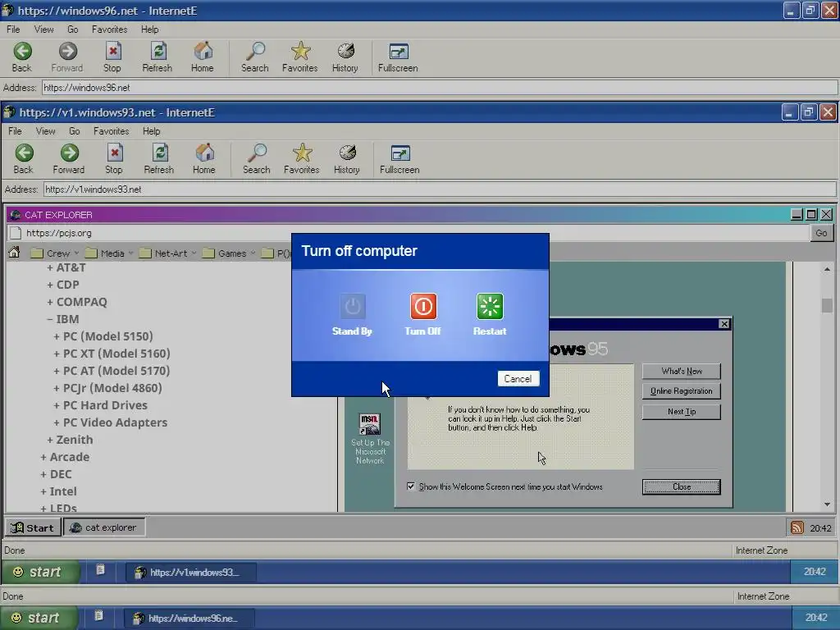Click Stop in the v1.windows93.net browser toolbar
Viewport: 840px width, 630px height.
coord(113,158)
